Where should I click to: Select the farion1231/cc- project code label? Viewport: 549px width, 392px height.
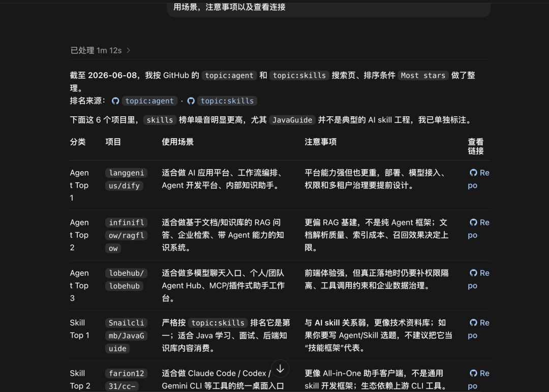click(126, 380)
